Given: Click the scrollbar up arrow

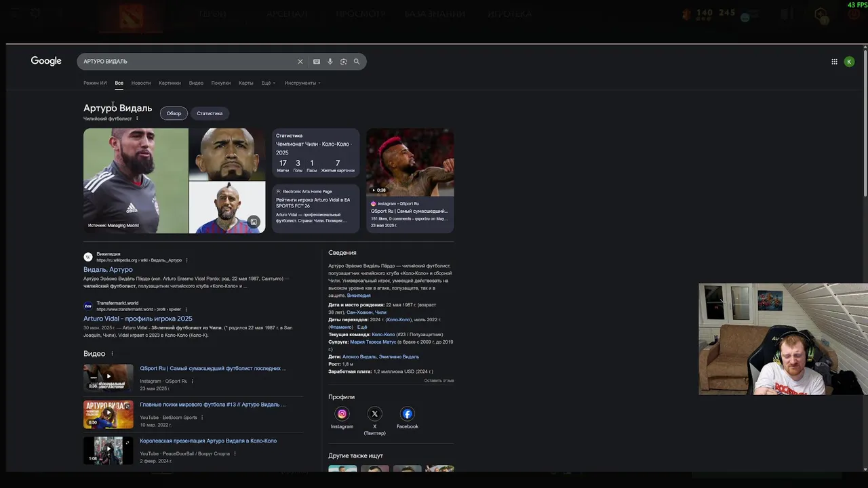Looking at the screenshot, I should [x=865, y=47].
